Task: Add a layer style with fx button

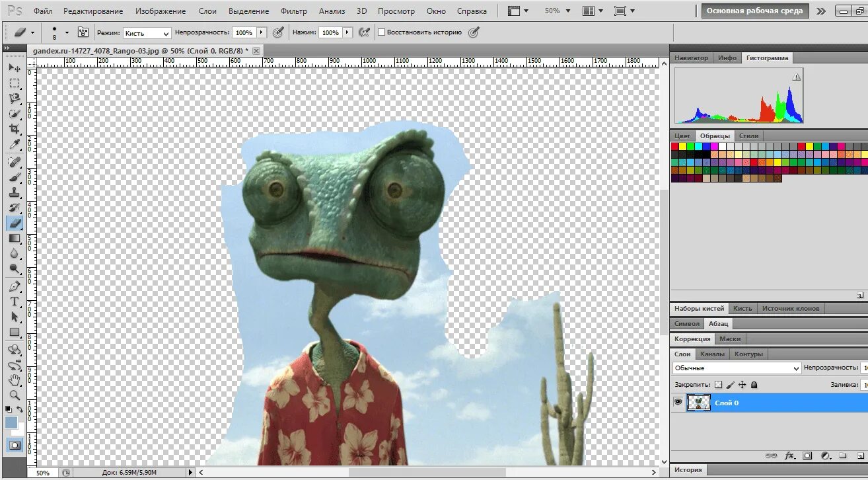Action: (x=789, y=456)
